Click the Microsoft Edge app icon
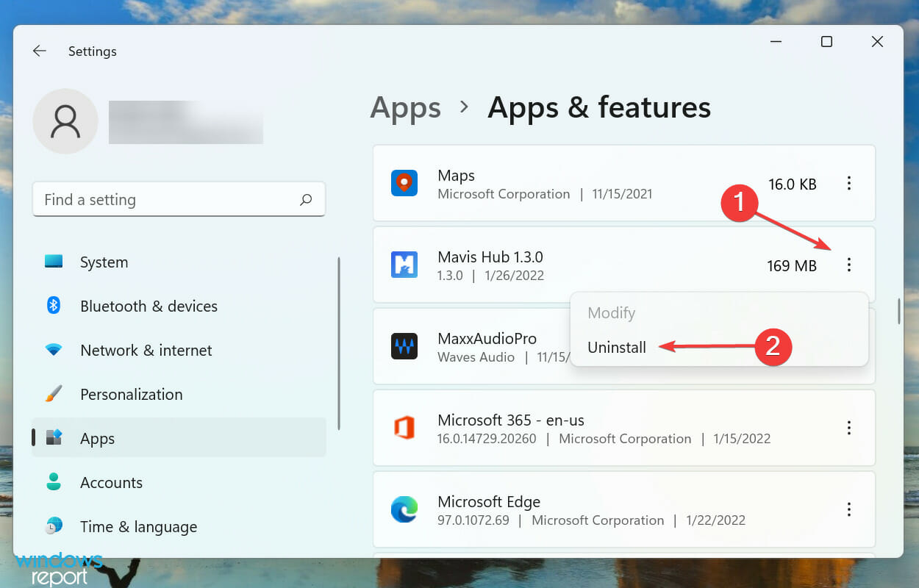This screenshot has width=919, height=588. (x=404, y=509)
